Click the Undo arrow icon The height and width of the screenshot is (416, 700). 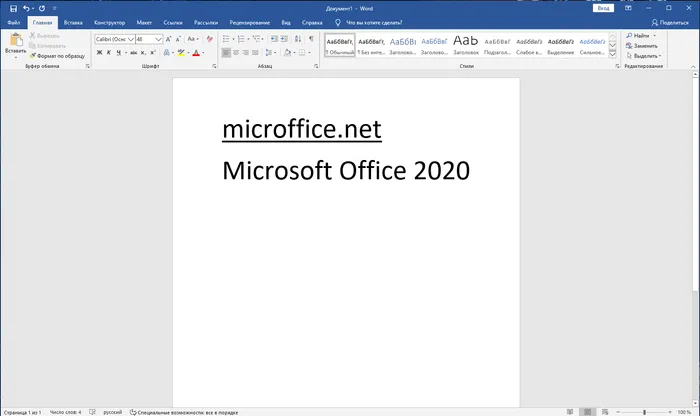coord(26,8)
